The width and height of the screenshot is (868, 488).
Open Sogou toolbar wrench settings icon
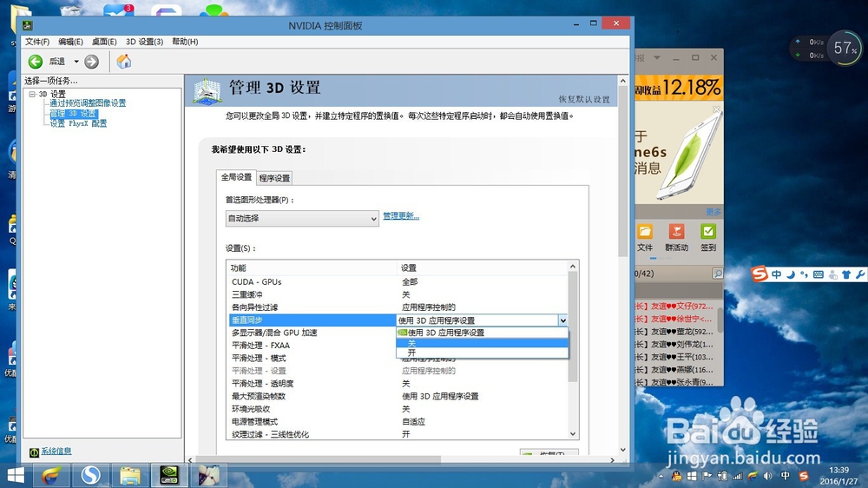click(x=859, y=274)
